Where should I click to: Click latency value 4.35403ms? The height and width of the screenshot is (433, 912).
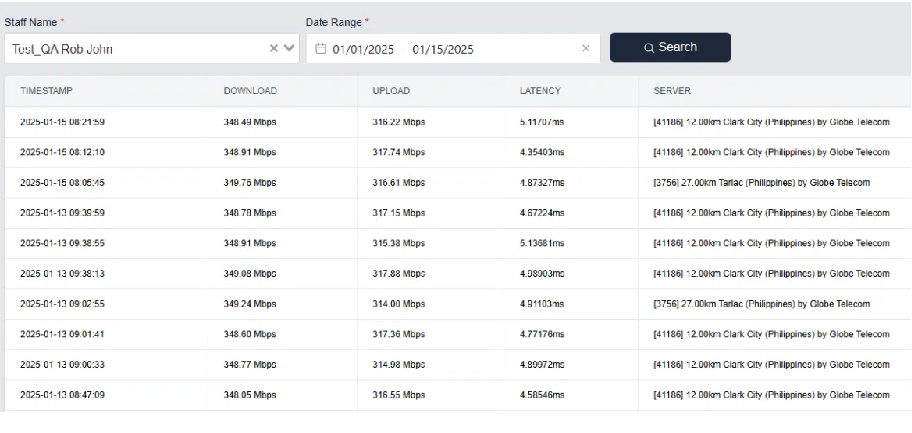pos(542,152)
